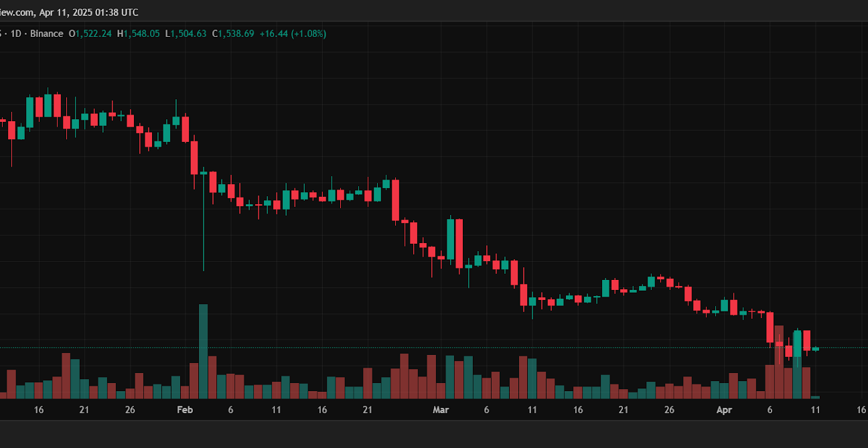Click the Binance exchange label
The height and width of the screenshot is (448, 868).
point(47,33)
